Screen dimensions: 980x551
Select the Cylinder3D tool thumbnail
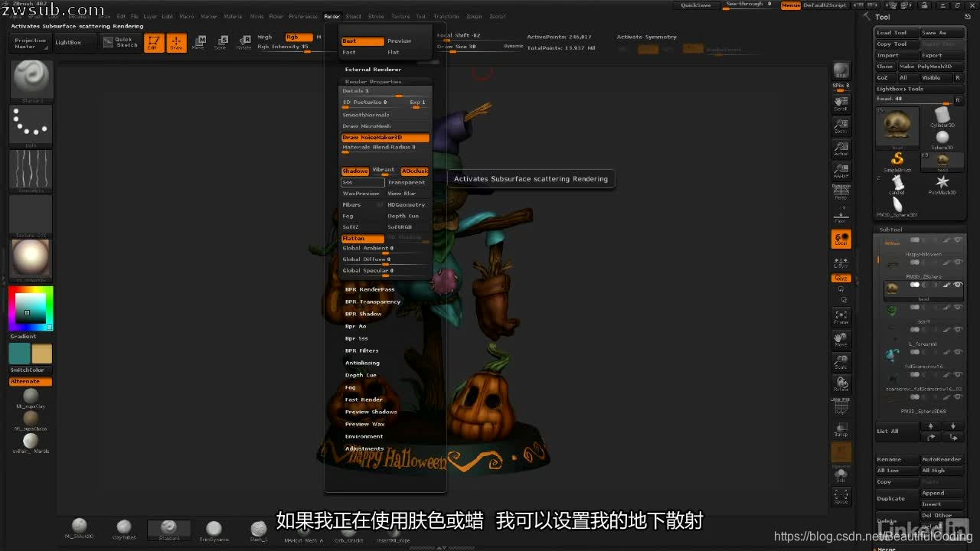point(942,117)
